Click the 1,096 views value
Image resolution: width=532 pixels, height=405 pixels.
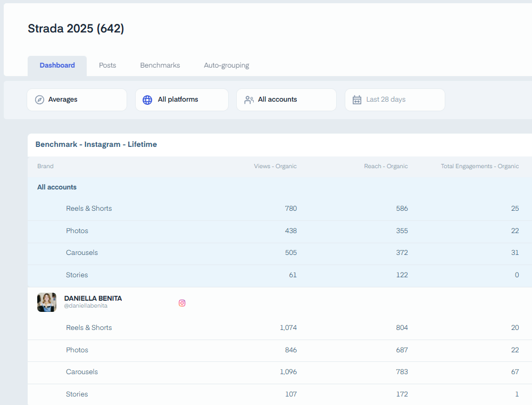click(x=288, y=371)
